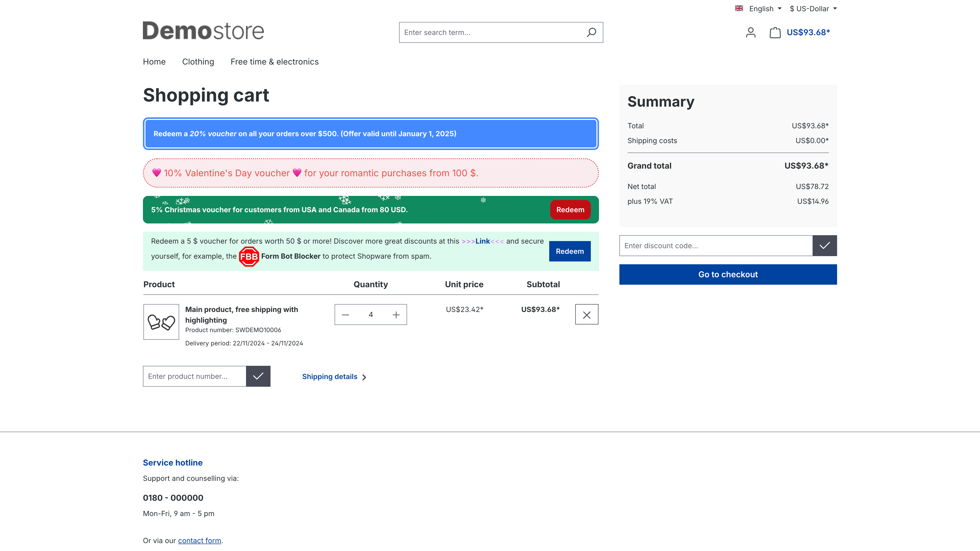The height and width of the screenshot is (551, 980).
Task: Focus the Enter discount code field
Action: point(716,246)
